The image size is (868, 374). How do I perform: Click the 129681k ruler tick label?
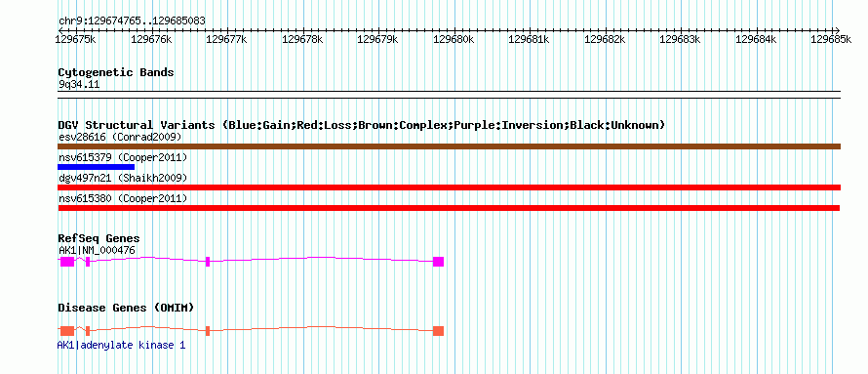[529, 39]
